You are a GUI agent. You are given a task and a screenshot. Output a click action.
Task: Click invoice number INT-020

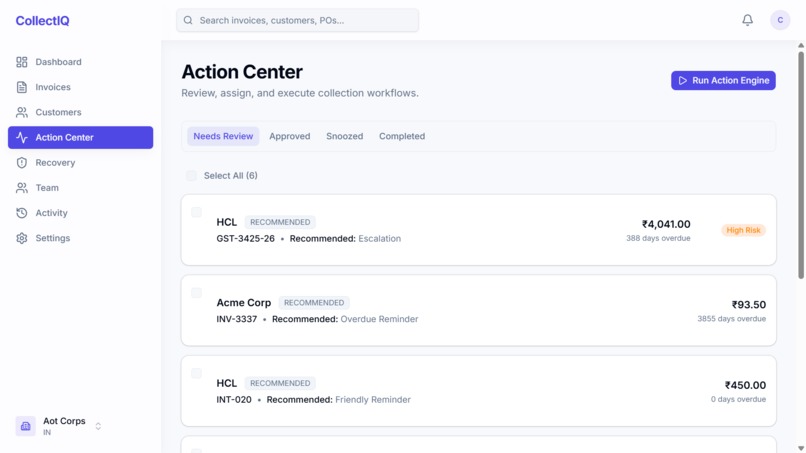[x=234, y=400]
